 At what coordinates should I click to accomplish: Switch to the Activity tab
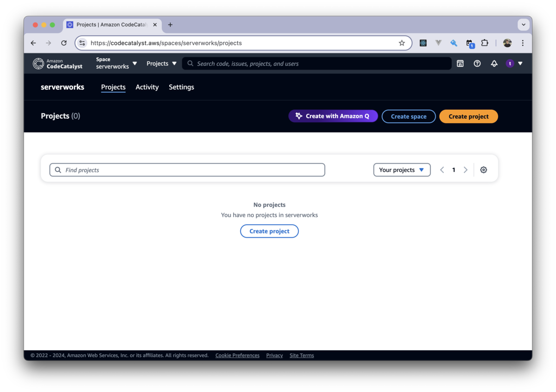coord(147,87)
